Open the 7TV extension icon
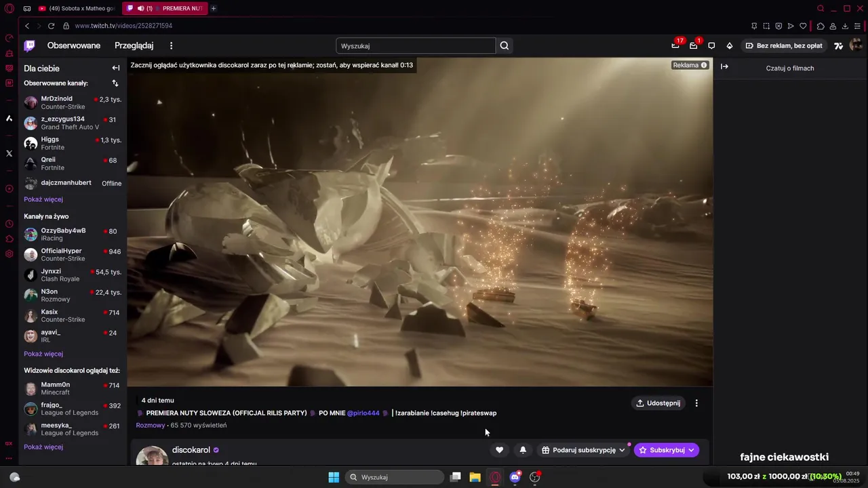868x488 pixels. (x=839, y=45)
